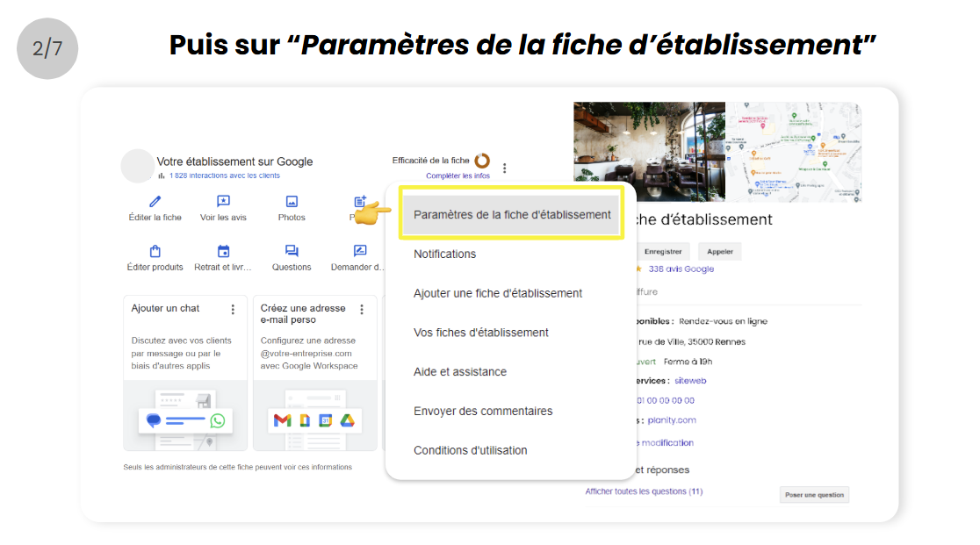This screenshot has height=545, width=980.
Task: Click the Efficacité de la fiche progress ring
Action: [x=482, y=161]
